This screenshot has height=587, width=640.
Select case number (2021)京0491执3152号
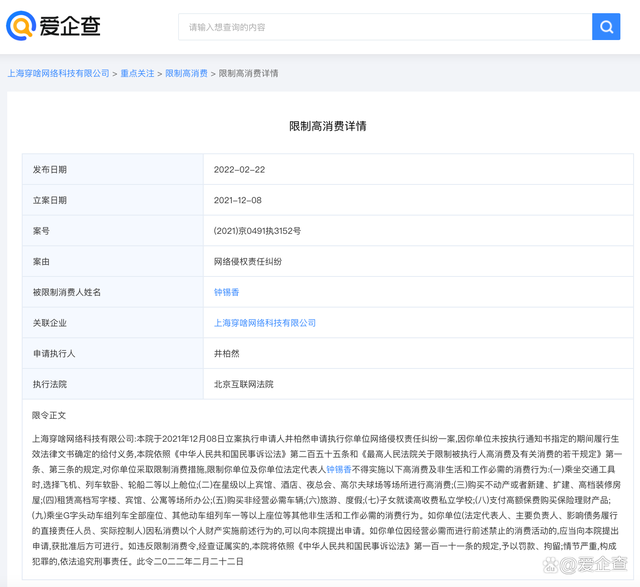[x=257, y=231]
